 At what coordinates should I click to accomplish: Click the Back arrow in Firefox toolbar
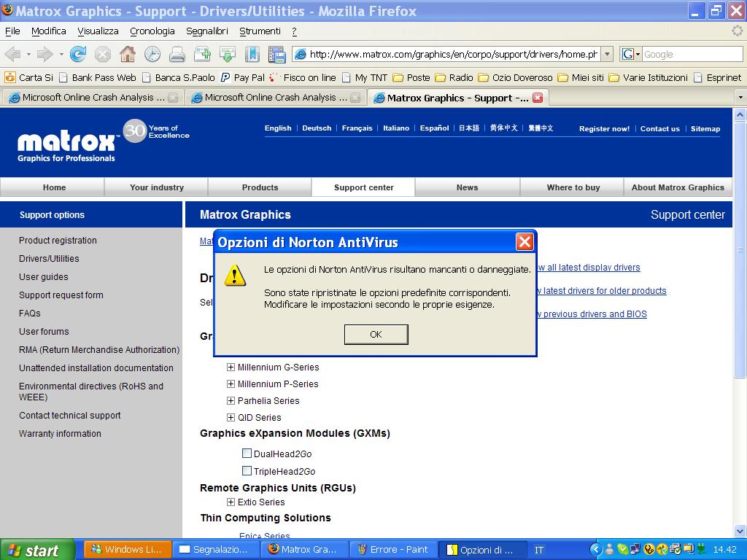tap(13, 54)
